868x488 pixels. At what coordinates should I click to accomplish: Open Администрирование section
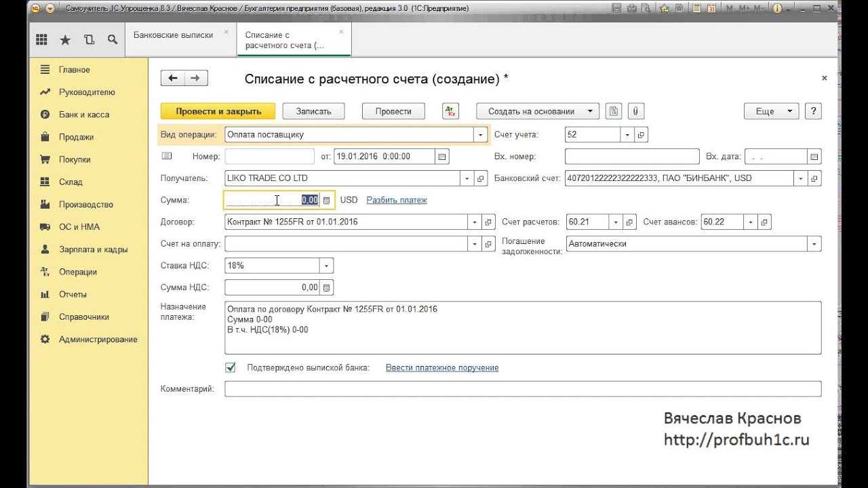coord(98,339)
